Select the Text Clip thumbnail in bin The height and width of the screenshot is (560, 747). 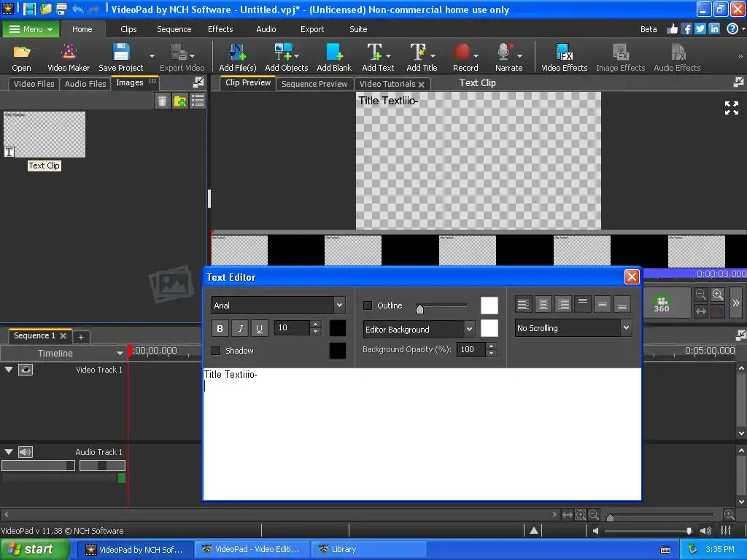(x=44, y=135)
